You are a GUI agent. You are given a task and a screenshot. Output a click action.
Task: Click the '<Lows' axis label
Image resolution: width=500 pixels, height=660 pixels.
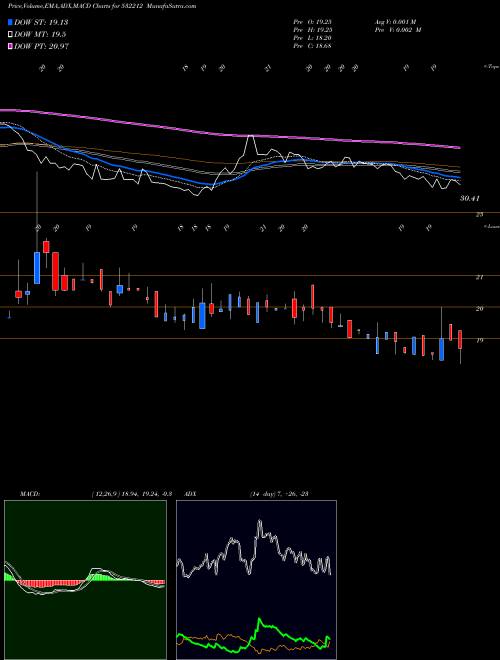(x=491, y=226)
